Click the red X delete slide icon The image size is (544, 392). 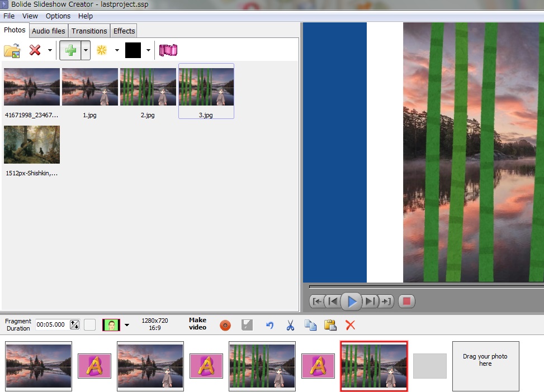pyautogui.click(x=351, y=325)
